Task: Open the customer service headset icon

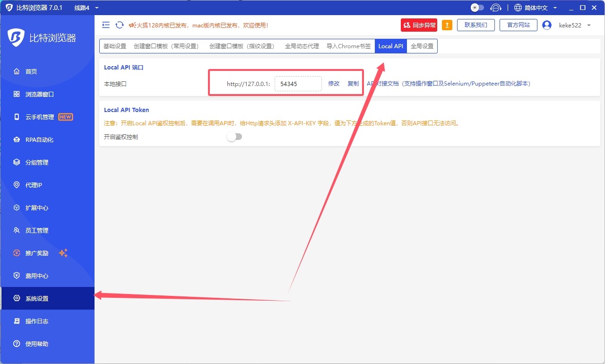Action: click(495, 8)
